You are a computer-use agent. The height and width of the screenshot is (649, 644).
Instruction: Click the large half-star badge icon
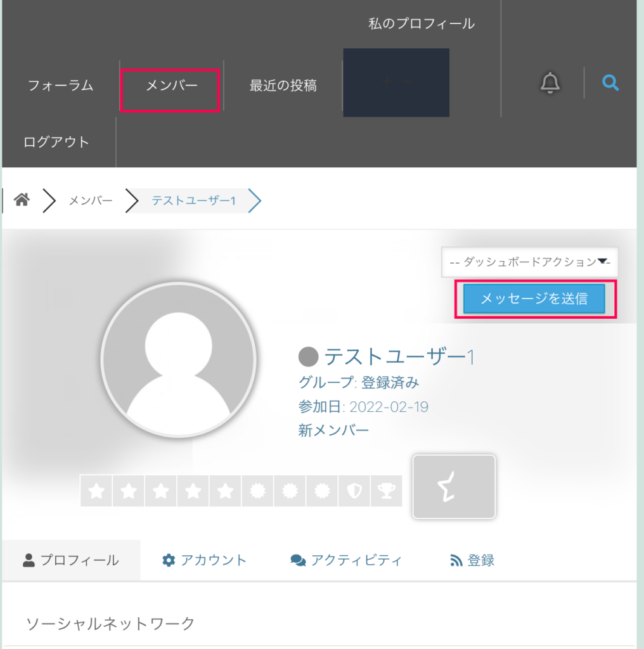454,487
